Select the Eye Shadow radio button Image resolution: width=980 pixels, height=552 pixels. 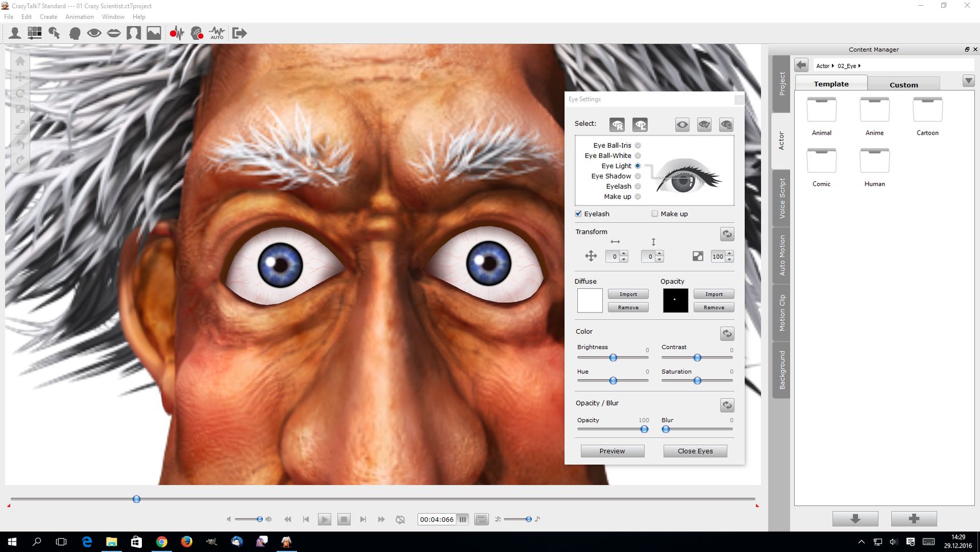(x=638, y=176)
